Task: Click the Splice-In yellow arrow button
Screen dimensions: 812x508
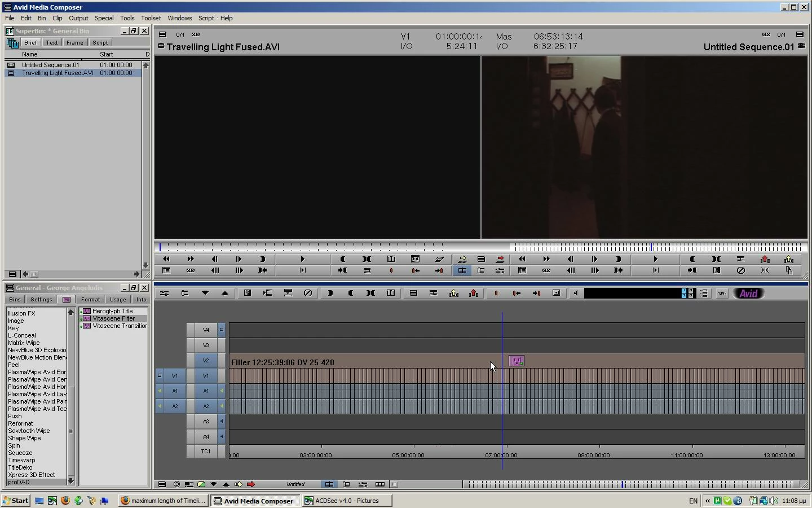Action: point(462,259)
